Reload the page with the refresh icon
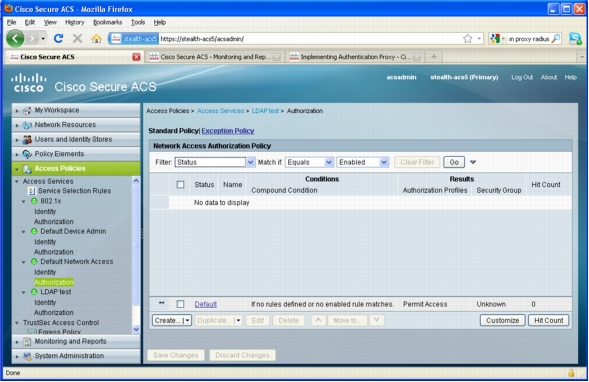Image resolution: width=589 pixels, height=382 pixels. point(58,38)
